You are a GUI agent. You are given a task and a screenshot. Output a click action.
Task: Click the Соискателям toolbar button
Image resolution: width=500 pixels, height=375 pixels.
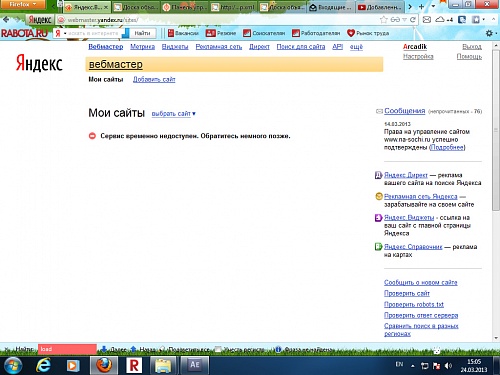(x=264, y=33)
